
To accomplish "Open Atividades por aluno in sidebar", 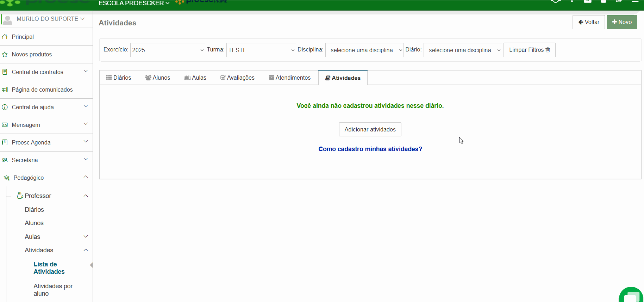I will point(53,290).
